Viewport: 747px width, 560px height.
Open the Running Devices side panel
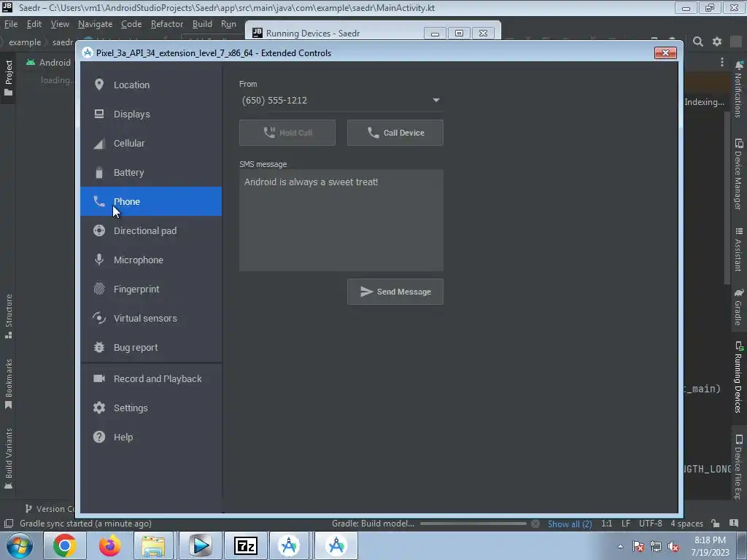[x=738, y=377]
